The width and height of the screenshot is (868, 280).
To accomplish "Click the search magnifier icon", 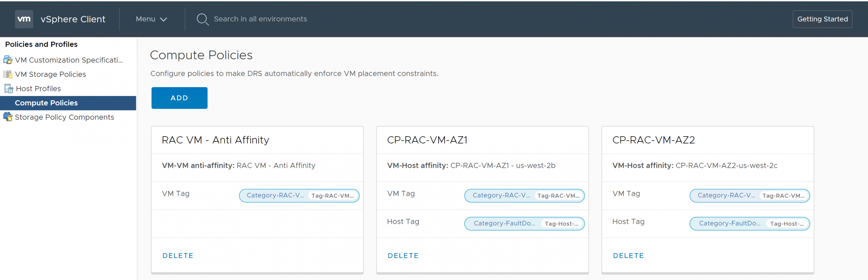I will [x=202, y=19].
